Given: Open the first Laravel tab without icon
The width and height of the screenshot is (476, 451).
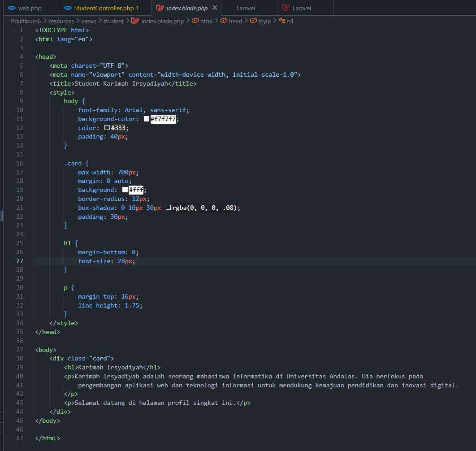Looking at the screenshot, I should click(x=246, y=8).
